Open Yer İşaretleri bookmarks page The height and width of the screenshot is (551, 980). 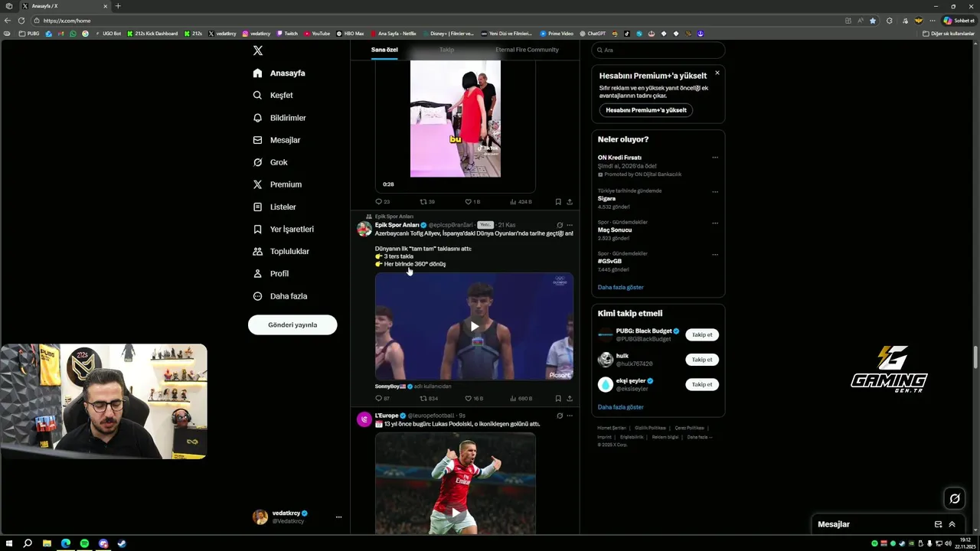tap(283, 229)
